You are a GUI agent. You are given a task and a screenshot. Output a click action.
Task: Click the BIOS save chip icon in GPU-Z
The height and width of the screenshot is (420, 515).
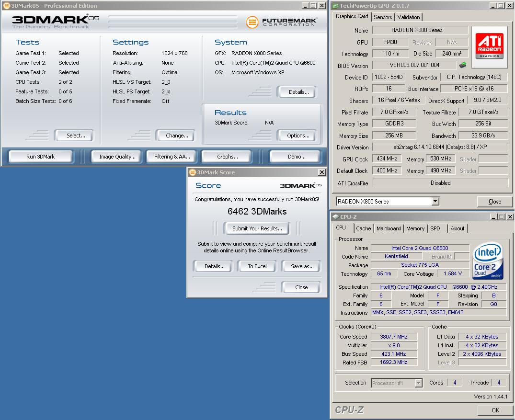pos(463,65)
